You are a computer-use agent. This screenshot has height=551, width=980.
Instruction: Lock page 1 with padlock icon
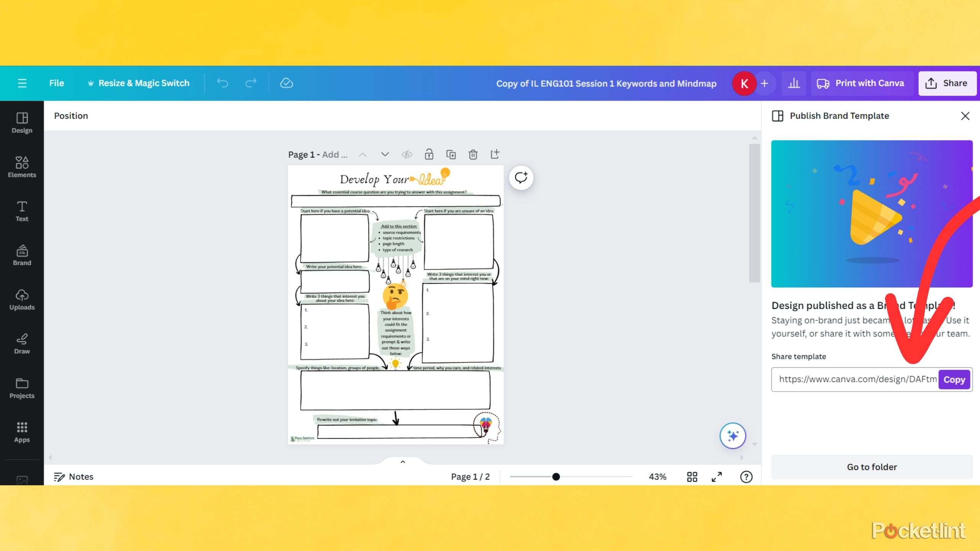pyautogui.click(x=429, y=154)
